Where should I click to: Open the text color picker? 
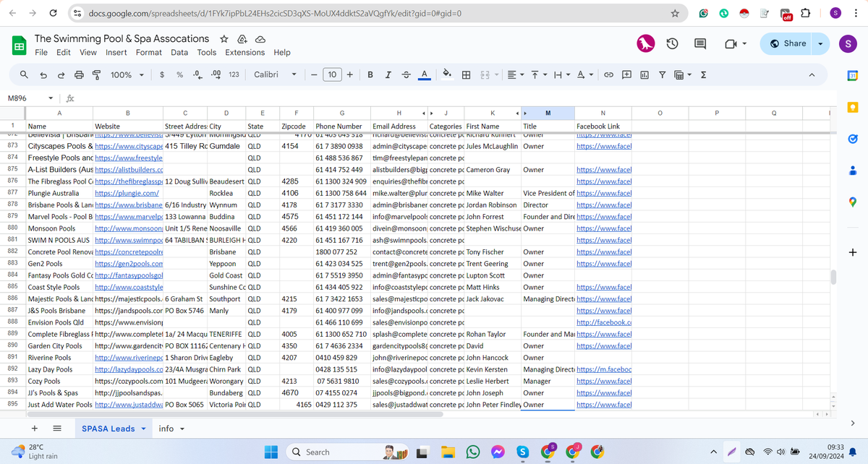pyautogui.click(x=425, y=74)
